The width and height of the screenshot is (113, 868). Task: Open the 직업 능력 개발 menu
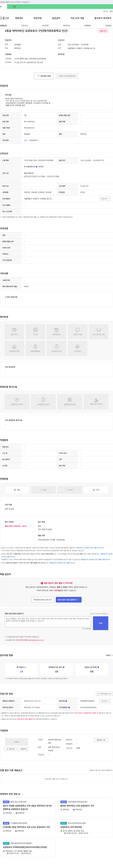pos(77,18)
